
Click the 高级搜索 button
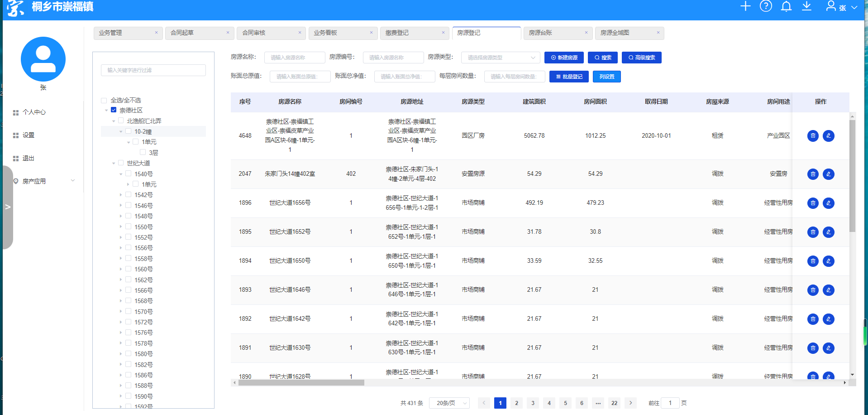pos(642,58)
